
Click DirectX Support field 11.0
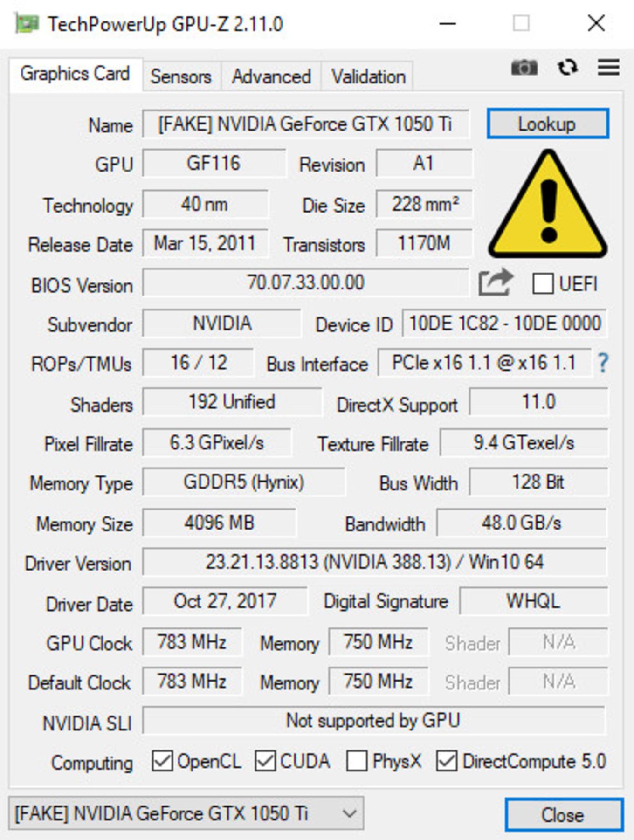(538, 402)
